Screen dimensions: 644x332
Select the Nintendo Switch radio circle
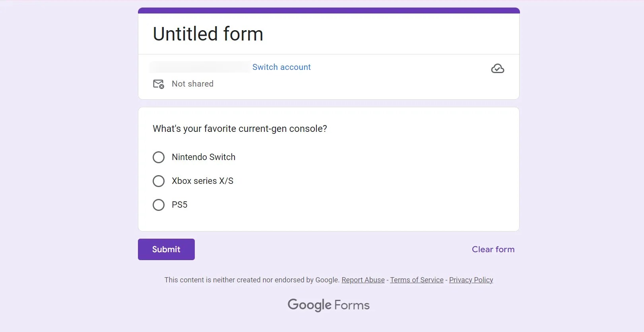(159, 157)
